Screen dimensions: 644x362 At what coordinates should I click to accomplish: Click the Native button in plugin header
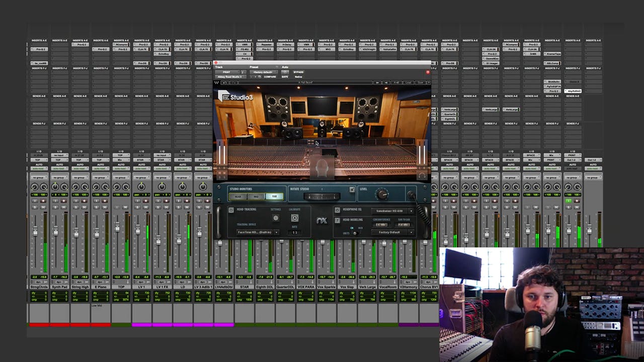pyautogui.click(x=298, y=77)
